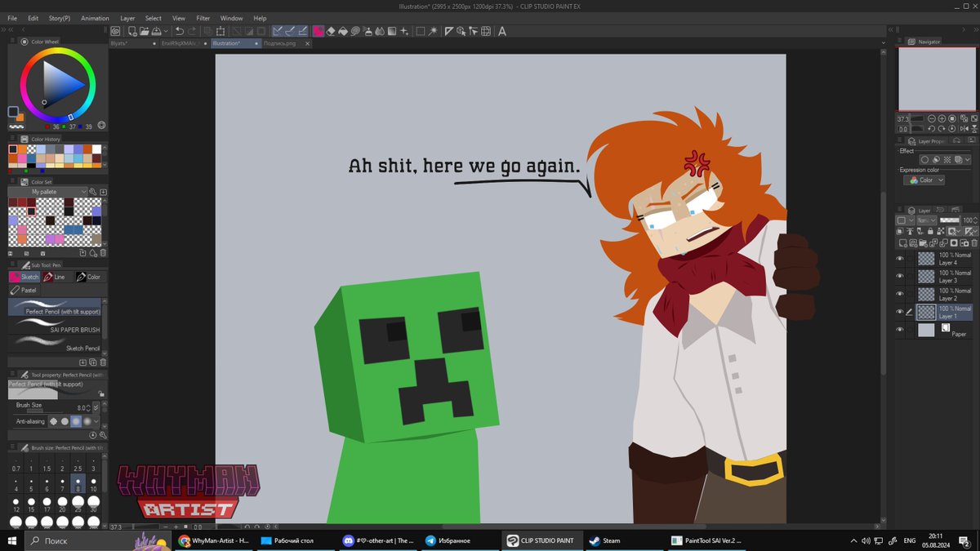This screenshot has width=980, height=551.
Task: Click the Windows search box Поиск
Action: click(100, 540)
